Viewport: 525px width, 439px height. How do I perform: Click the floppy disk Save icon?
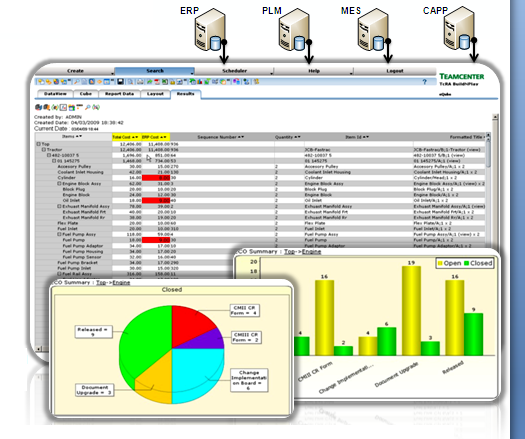point(120,82)
